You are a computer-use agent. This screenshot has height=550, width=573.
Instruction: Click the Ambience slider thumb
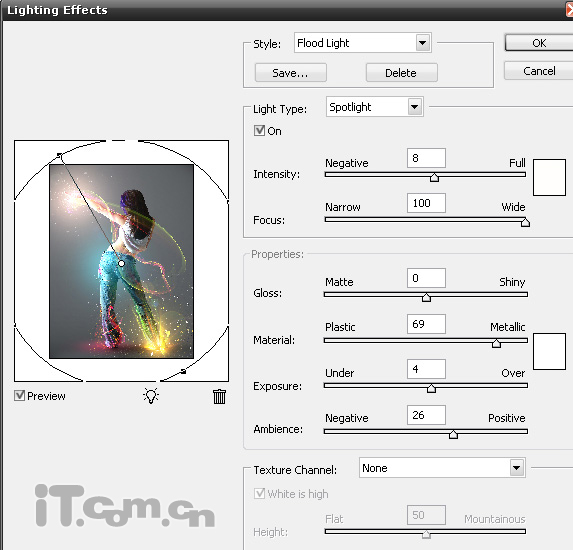[x=453, y=434]
